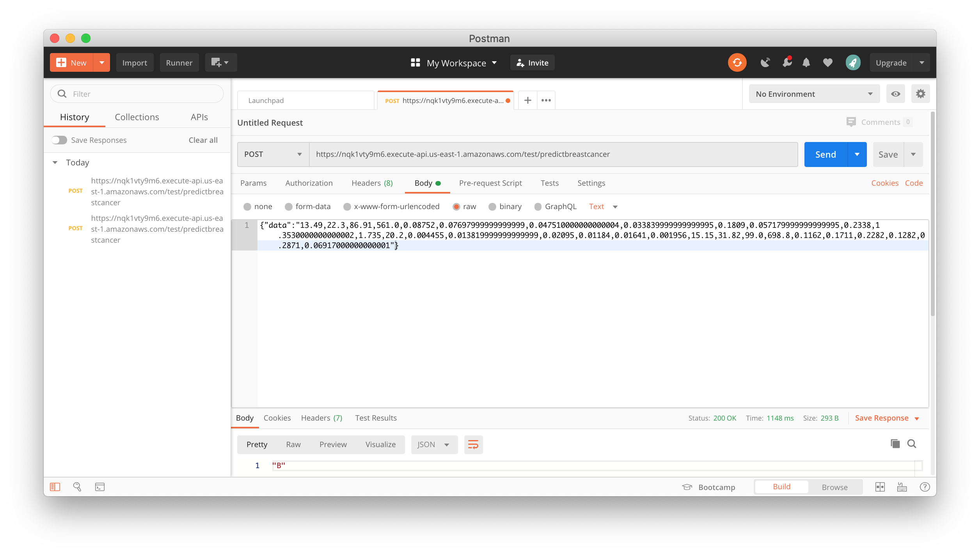Change the POST method dropdown

(x=273, y=154)
